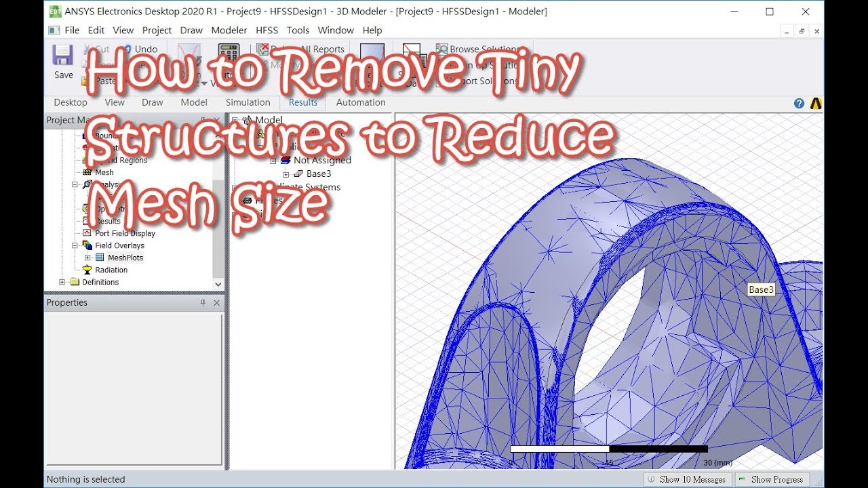This screenshot has width=868, height=488.
Task: Click the Base3 sheet icon
Action: pos(298,174)
